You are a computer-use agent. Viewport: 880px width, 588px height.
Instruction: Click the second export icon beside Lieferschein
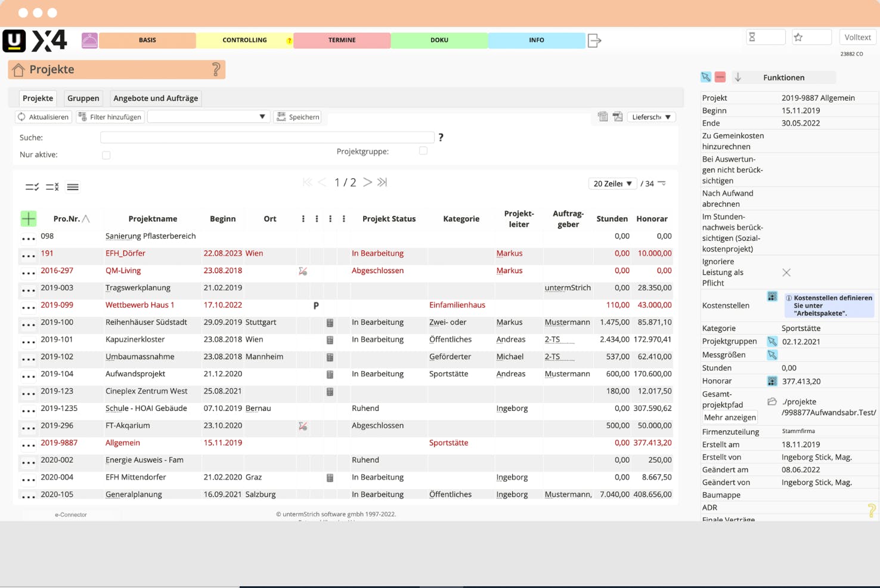(x=618, y=117)
